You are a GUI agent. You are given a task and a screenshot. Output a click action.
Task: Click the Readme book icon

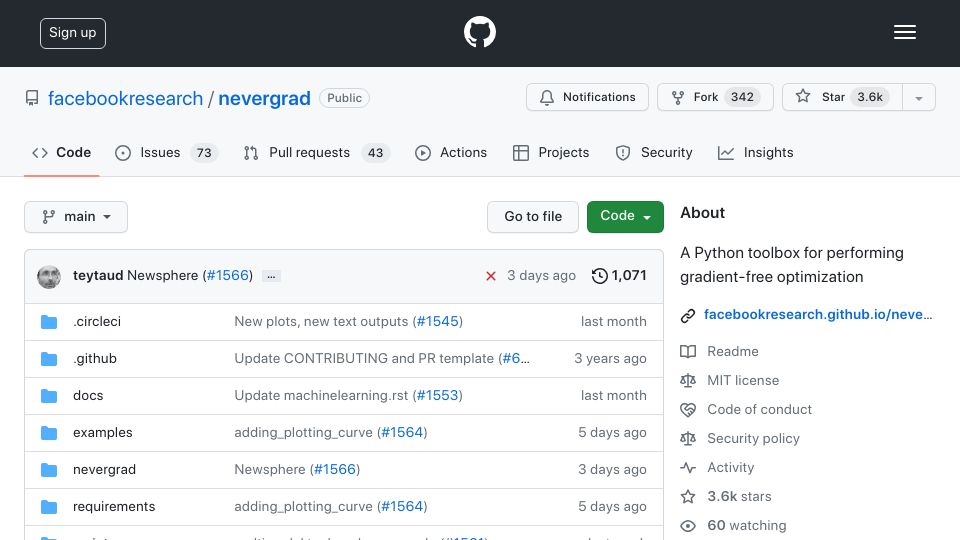(x=688, y=351)
